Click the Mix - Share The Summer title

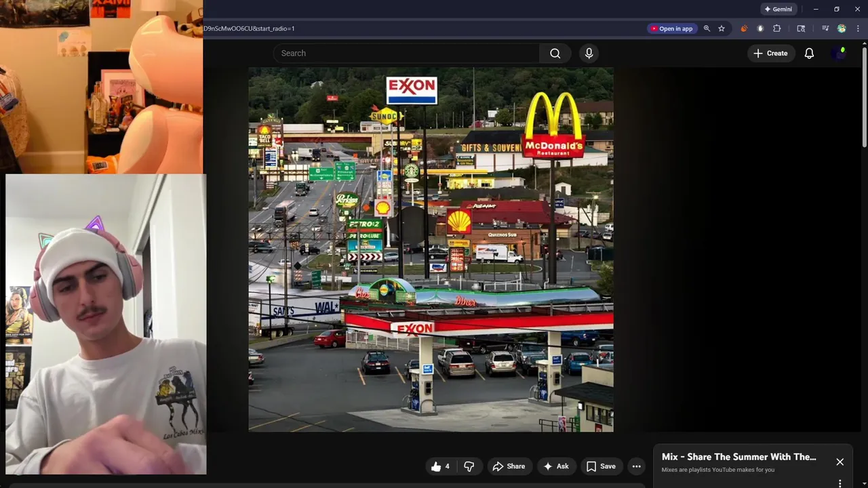tap(738, 457)
